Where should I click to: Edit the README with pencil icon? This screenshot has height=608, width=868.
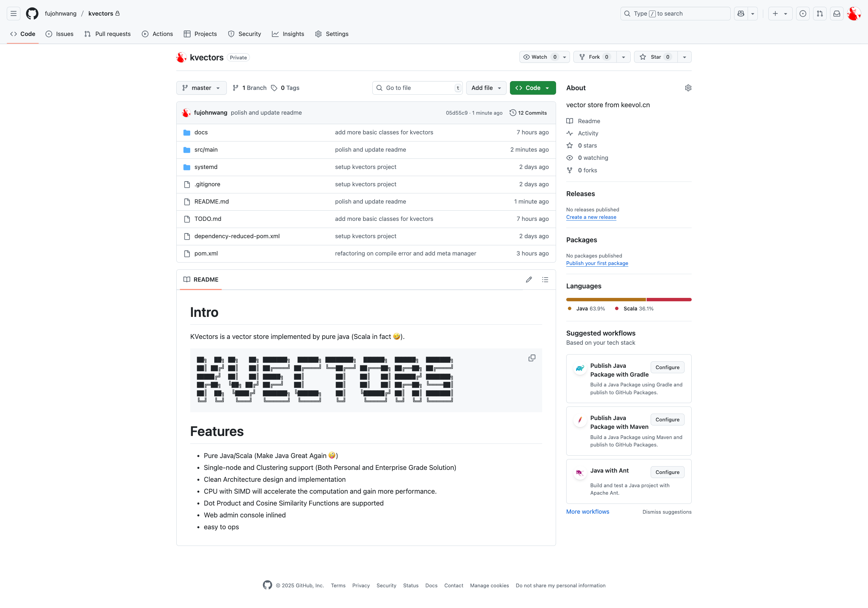(x=529, y=280)
